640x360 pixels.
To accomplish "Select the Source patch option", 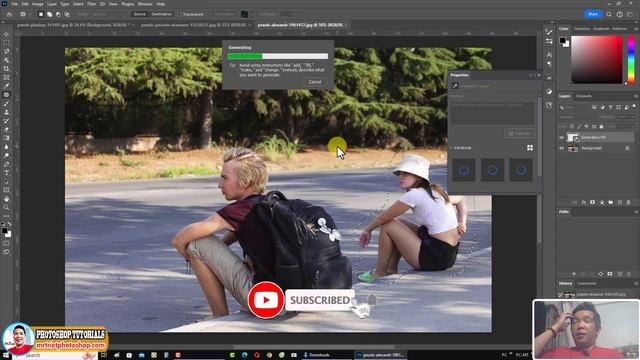I will coord(139,14).
